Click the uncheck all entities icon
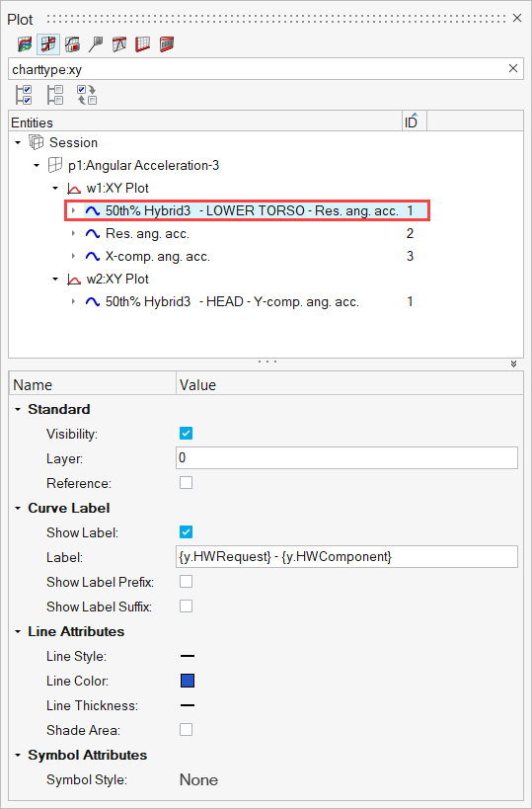532x809 pixels. click(x=55, y=96)
